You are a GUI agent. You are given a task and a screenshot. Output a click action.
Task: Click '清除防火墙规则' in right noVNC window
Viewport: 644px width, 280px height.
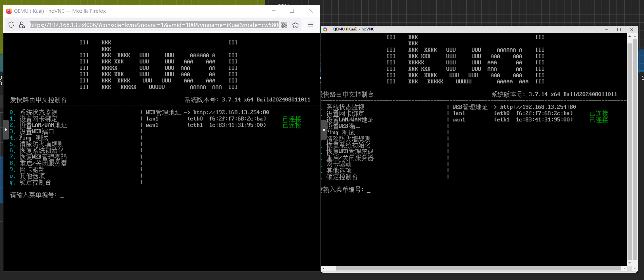point(348,139)
